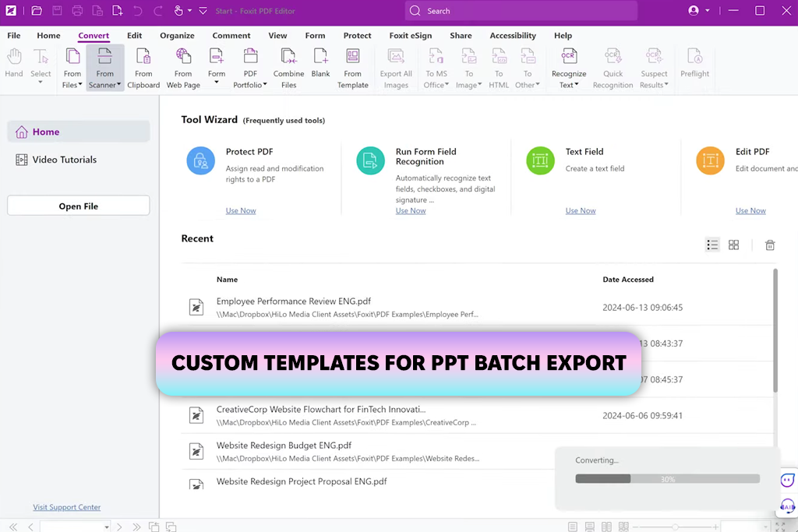Click the zoom slider in the status bar
798x532 pixels.
coord(675,527)
